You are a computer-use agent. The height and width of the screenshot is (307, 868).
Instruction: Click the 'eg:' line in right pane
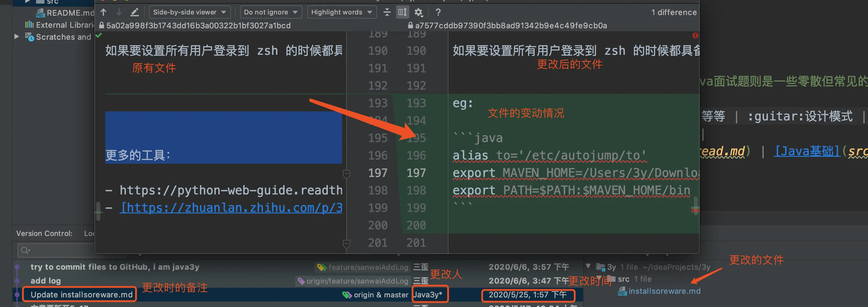click(x=463, y=103)
